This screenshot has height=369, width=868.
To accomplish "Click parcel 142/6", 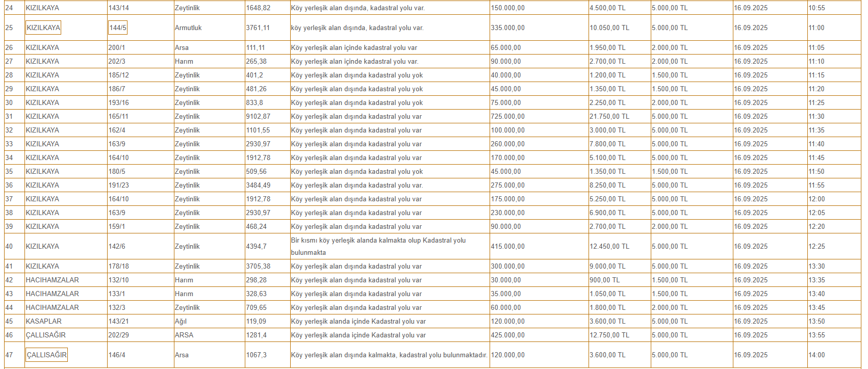I will point(117,246).
